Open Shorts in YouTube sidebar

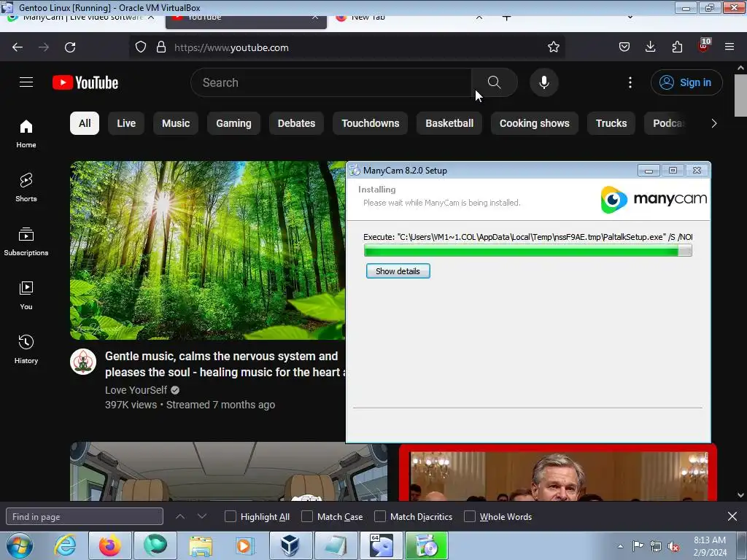click(x=26, y=187)
